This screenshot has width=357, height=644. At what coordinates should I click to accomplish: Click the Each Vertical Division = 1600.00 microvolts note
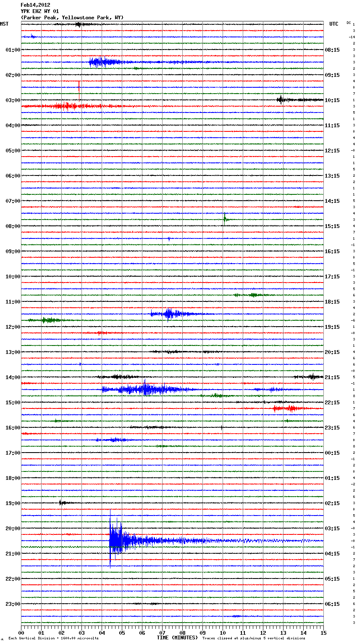tap(53, 638)
